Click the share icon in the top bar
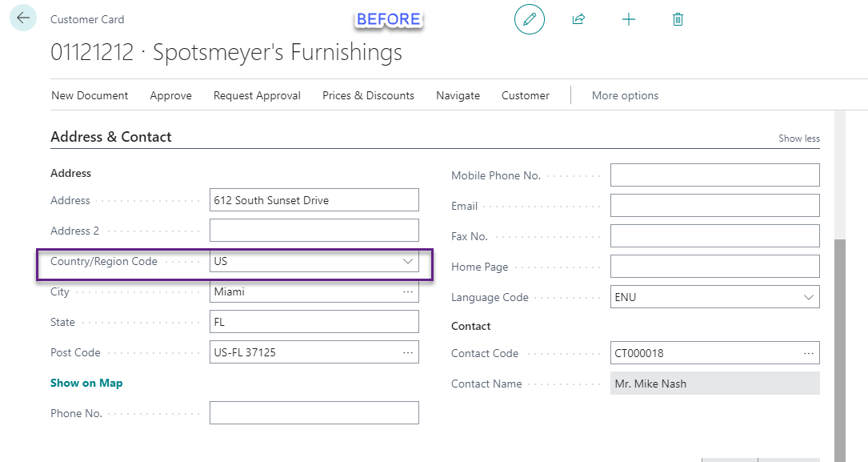The image size is (868, 462). pos(578,18)
